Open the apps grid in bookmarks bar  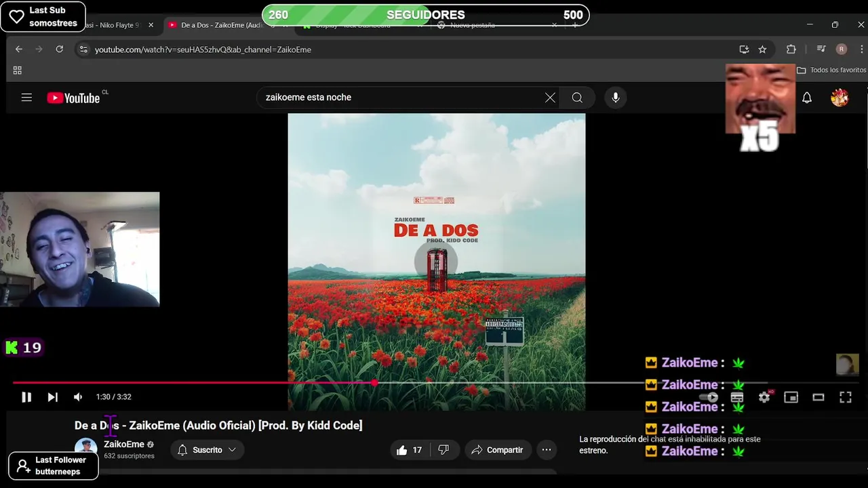[18, 70]
